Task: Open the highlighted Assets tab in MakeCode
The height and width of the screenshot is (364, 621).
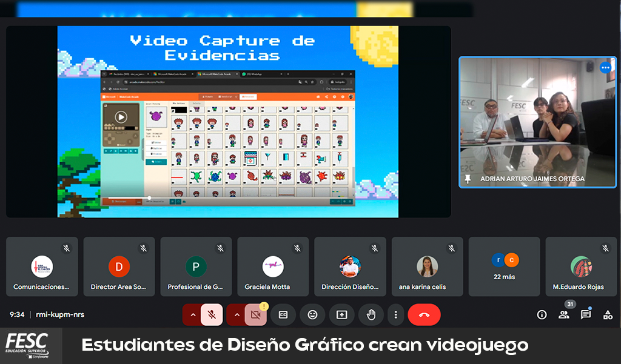Action: click(x=248, y=96)
